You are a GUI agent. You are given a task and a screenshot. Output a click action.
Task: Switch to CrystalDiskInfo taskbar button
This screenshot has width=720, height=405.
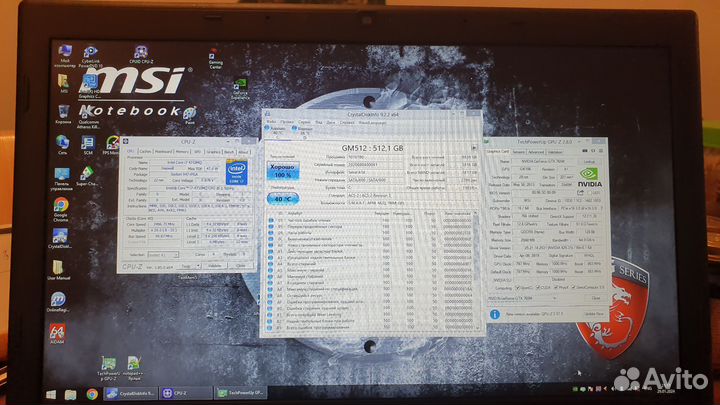click(130, 394)
